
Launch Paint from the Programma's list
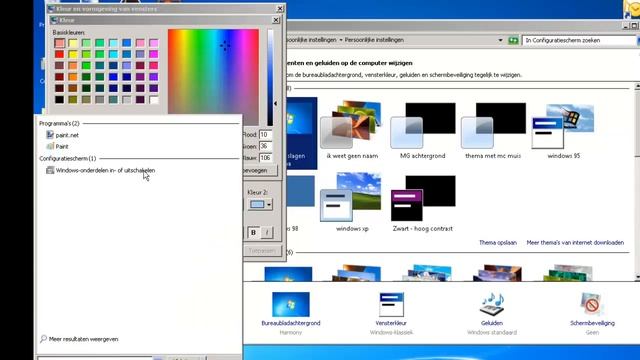(58, 146)
